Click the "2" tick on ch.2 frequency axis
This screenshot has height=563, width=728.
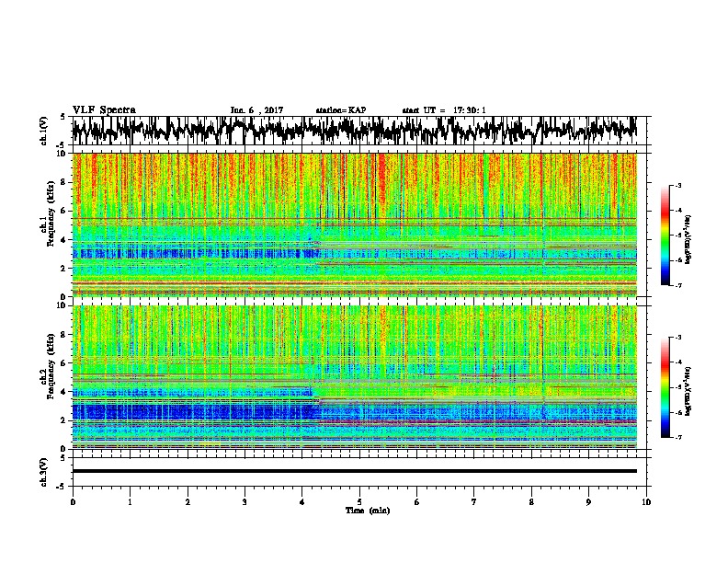[x=65, y=420]
